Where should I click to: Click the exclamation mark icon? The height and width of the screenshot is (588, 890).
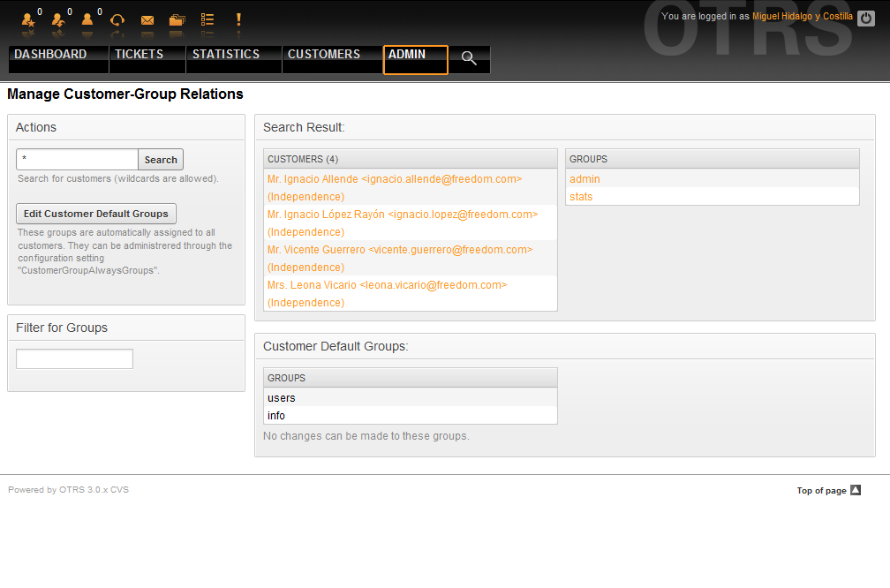pos(238,19)
